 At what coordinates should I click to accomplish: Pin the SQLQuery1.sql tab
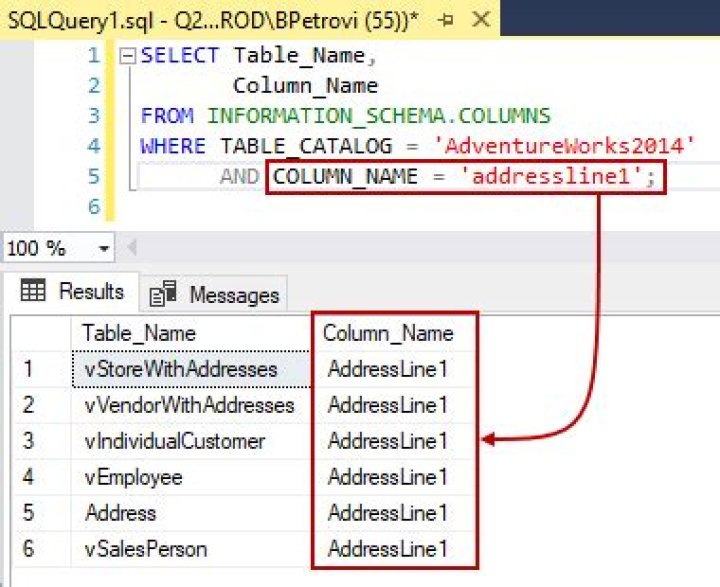(445, 18)
